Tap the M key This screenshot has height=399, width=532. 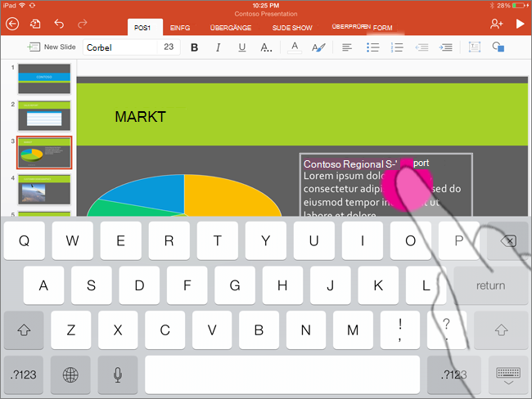pyautogui.click(x=353, y=330)
